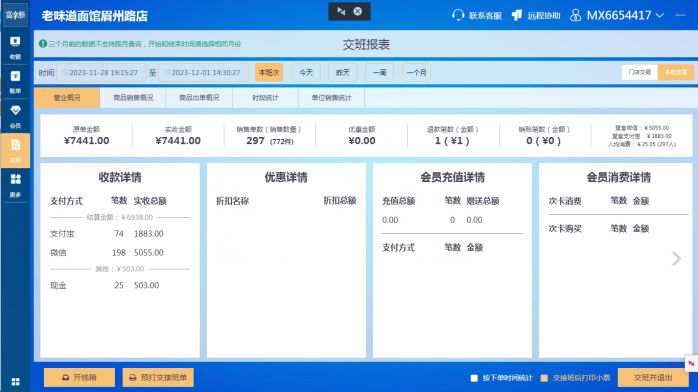Click the 现金 row amount 503.00

(x=146, y=285)
